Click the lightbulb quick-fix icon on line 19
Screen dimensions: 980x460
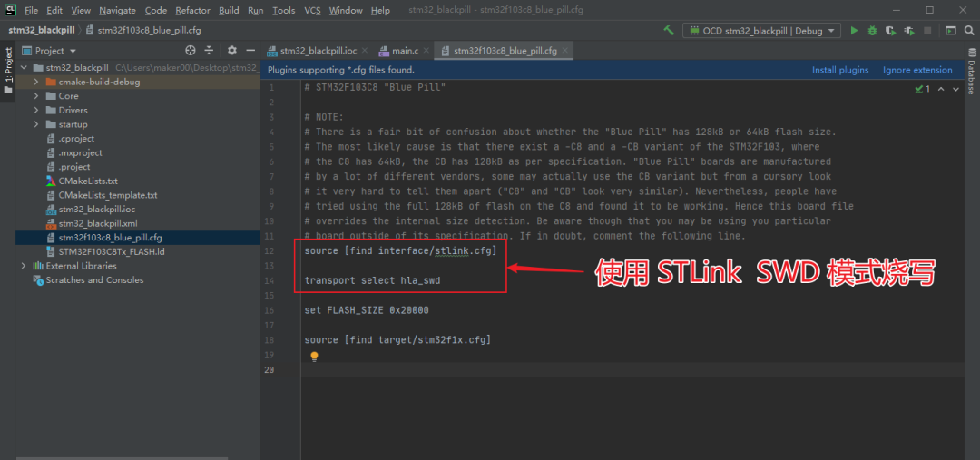tap(314, 357)
